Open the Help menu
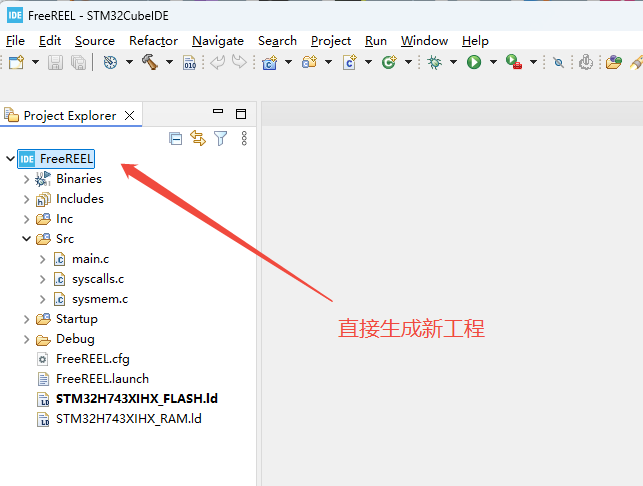The width and height of the screenshot is (643, 486). pos(475,41)
